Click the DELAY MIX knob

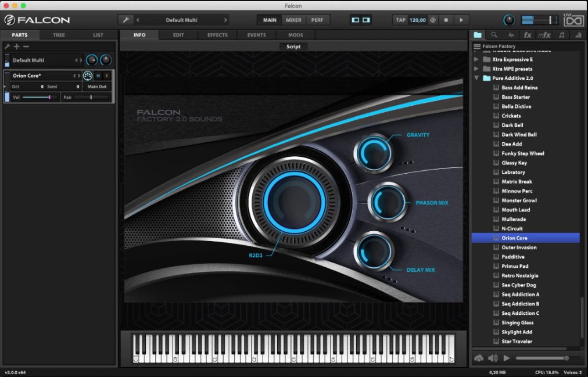tap(374, 252)
